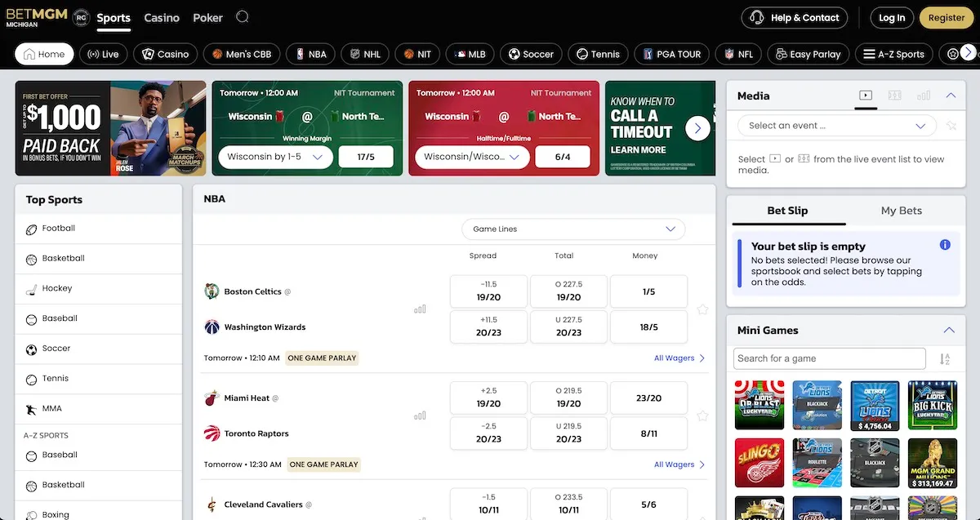Open stats icon for Heat vs Raptors
Image resolution: width=980 pixels, height=520 pixels.
point(420,416)
